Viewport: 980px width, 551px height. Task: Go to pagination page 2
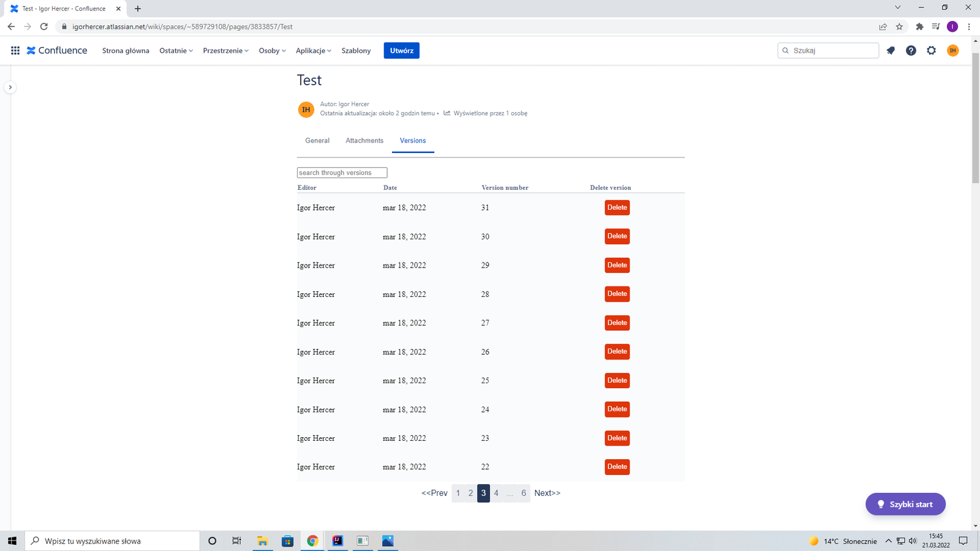tap(471, 493)
